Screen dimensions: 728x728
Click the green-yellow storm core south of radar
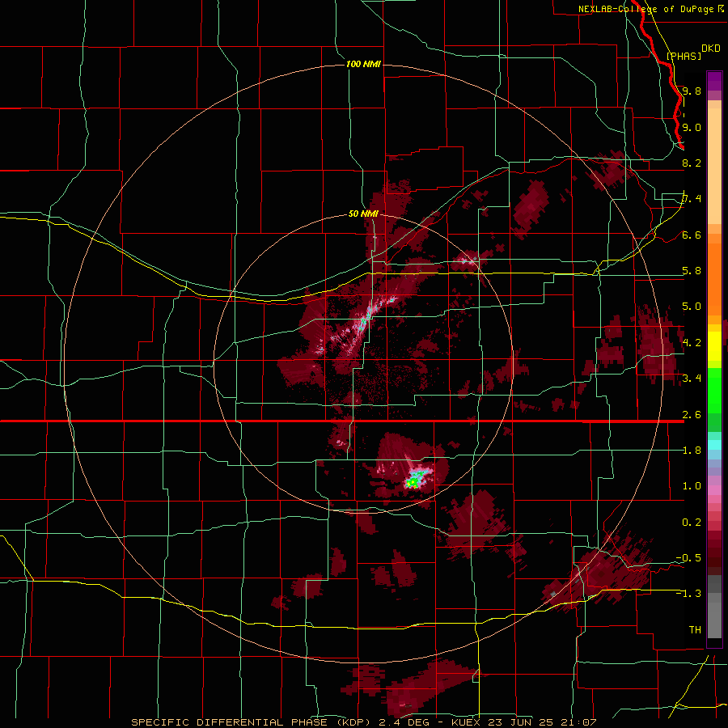[x=413, y=482]
